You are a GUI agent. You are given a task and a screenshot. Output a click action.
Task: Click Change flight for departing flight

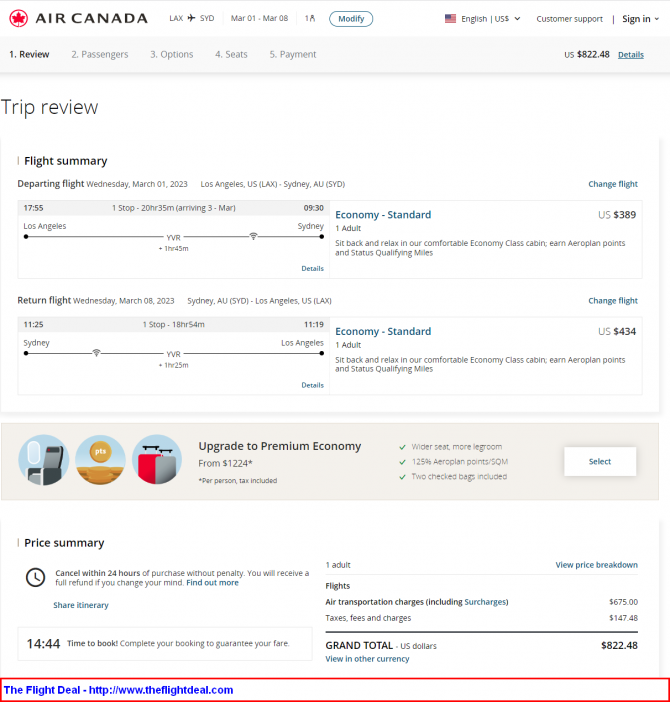click(613, 184)
